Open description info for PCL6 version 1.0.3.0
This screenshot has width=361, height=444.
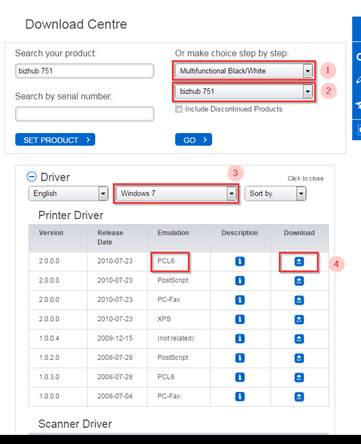240,377
